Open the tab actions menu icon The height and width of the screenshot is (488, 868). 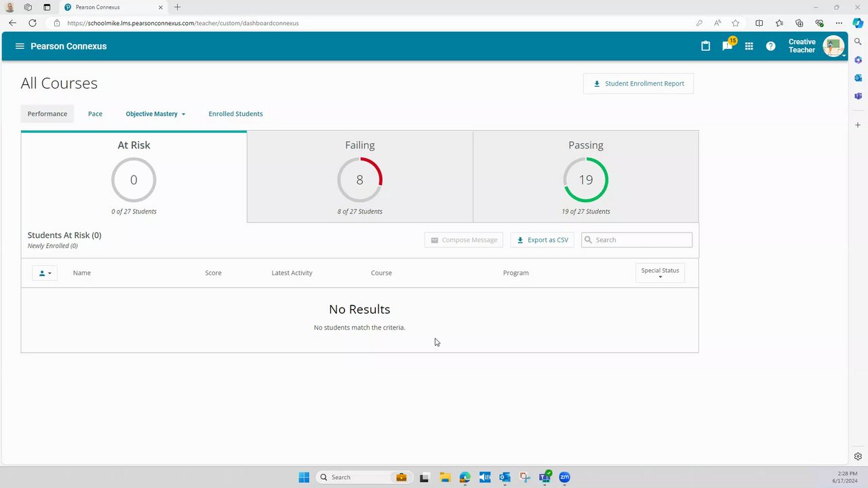point(47,7)
